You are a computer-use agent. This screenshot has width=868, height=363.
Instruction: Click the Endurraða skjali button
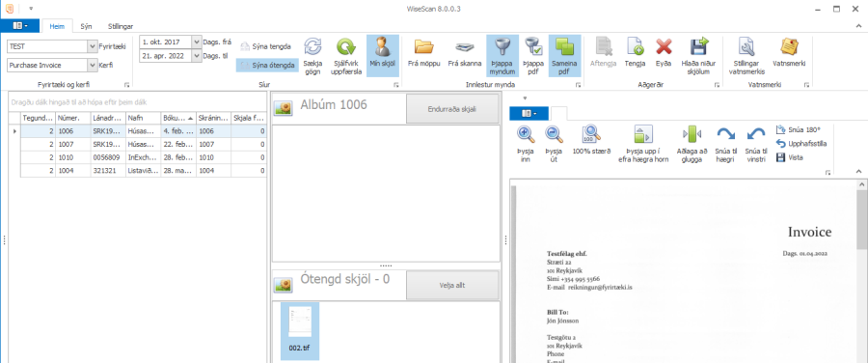(452, 109)
